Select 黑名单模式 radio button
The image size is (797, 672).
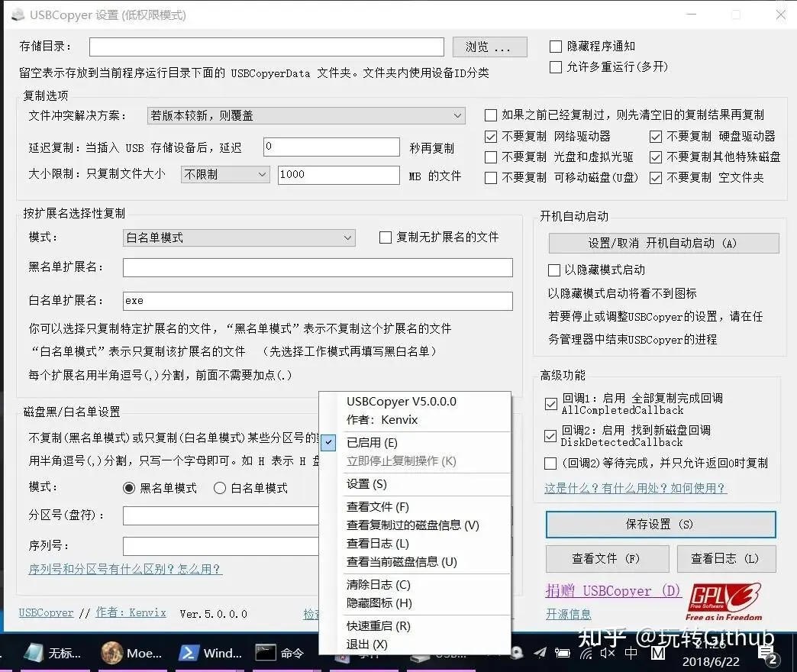(x=129, y=489)
